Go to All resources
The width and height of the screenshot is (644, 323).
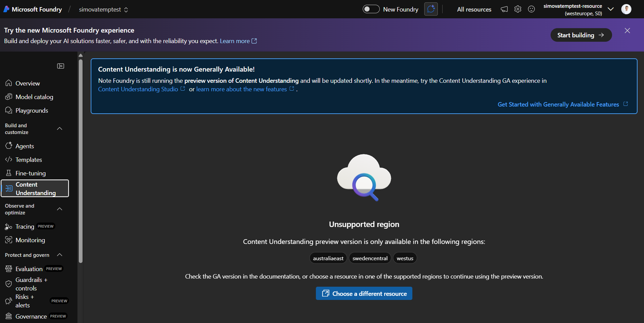pyautogui.click(x=474, y=9)
